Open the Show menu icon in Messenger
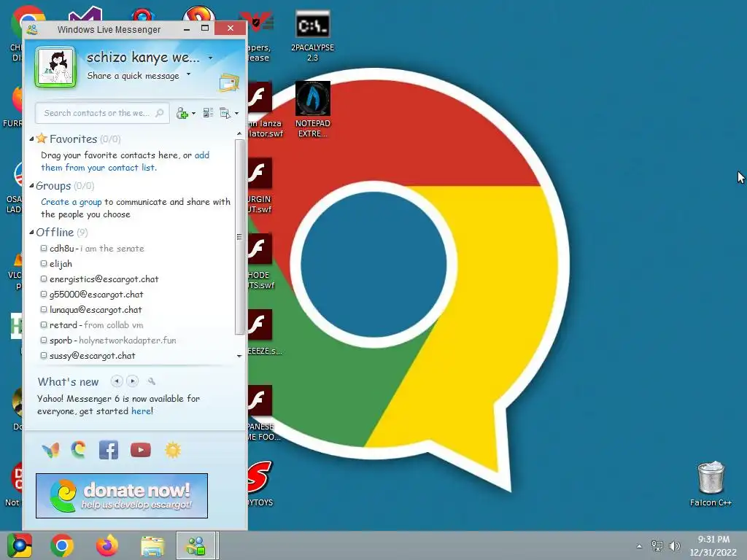 pyautogui.click(x=225, y=113)
